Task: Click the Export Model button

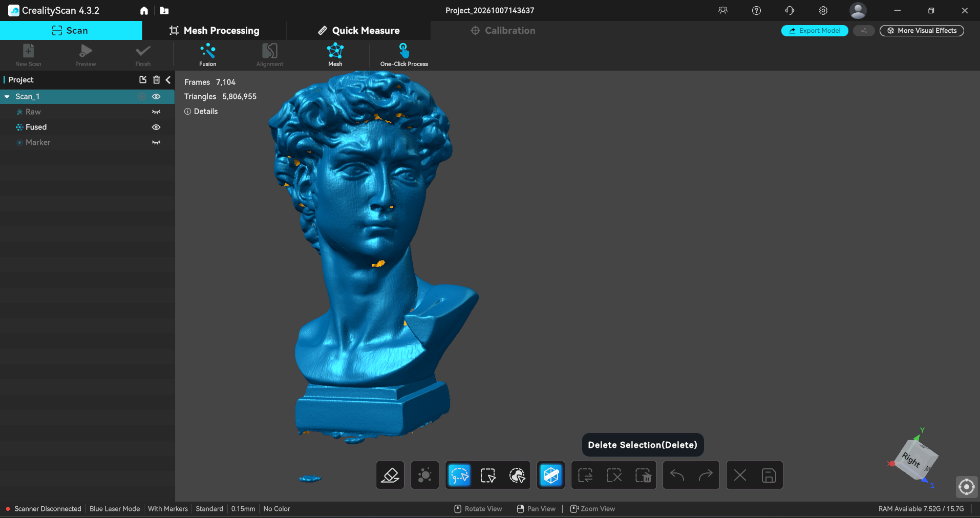Action: click(x=815, y=31)
